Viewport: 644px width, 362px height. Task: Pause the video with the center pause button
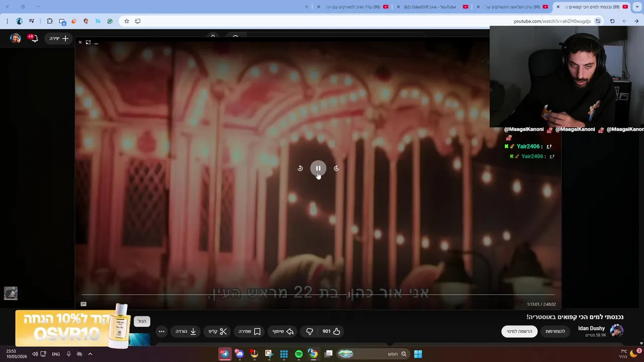coord(318,168)
